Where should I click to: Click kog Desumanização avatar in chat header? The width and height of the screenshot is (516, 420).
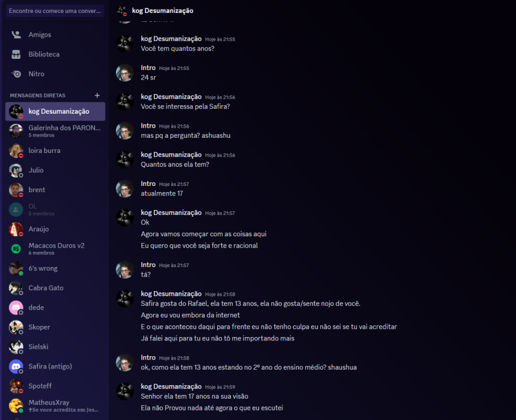tap(122, 11)
